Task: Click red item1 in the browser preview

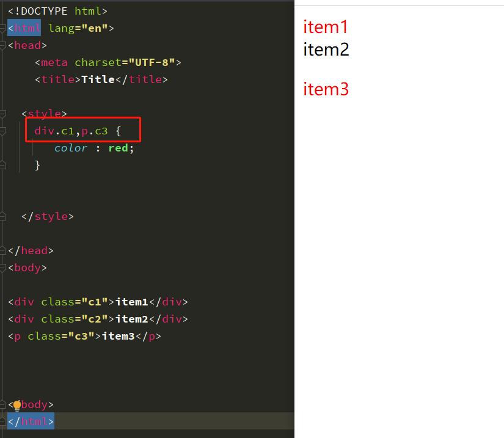Action: coord(326,27)
